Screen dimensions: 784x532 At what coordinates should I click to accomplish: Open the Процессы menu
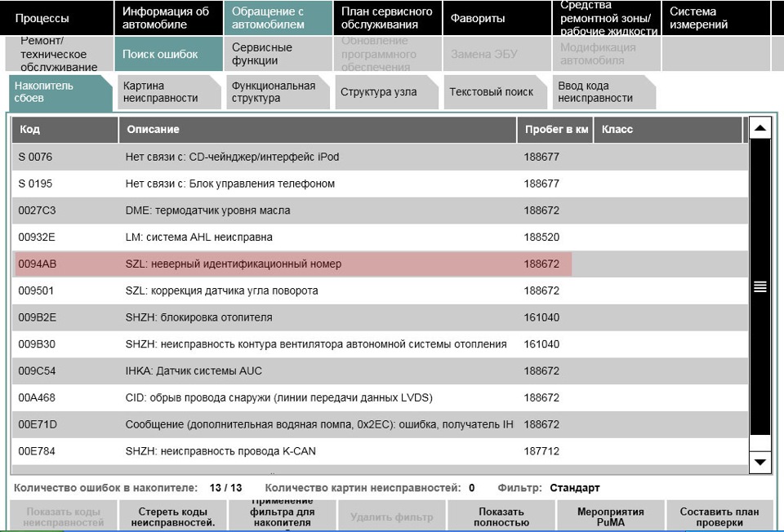pyautogui.click(x=57, y=18)
